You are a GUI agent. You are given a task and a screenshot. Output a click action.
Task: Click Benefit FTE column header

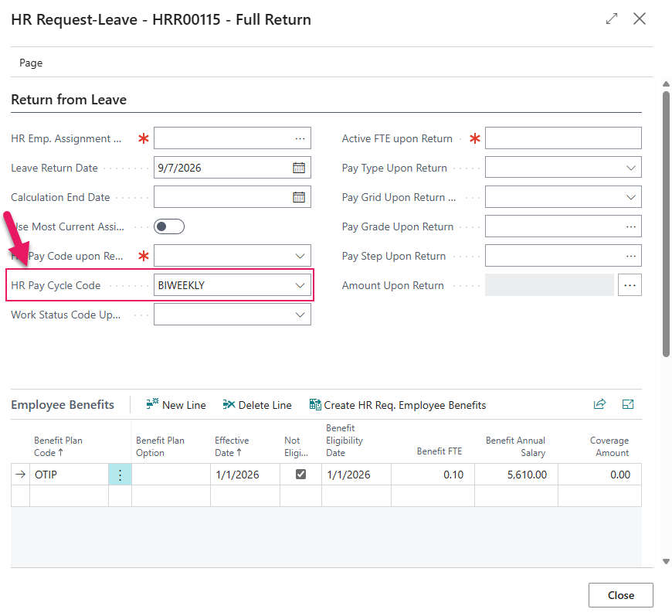coord(440,451)
